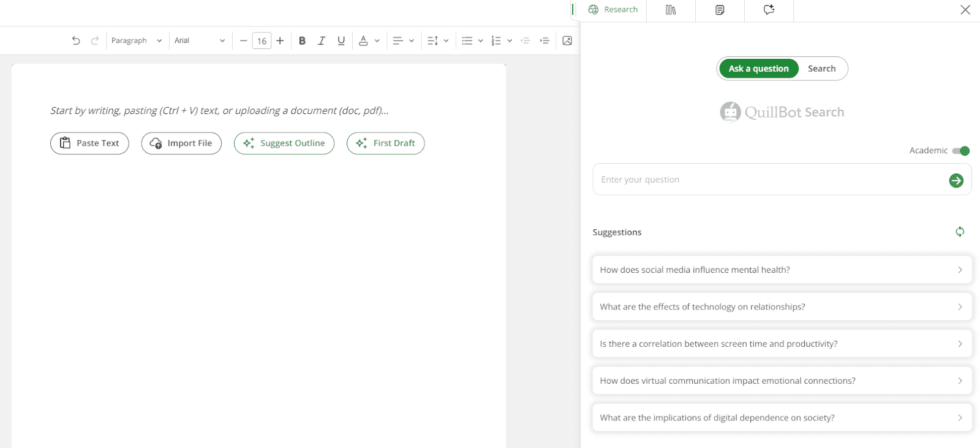Click the QuillBot Search logo
This screenshot has height=448, width=980.
[x=782, y=112]
